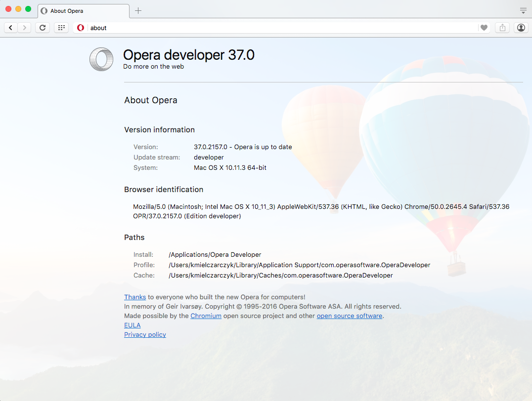
Task: Open the Opera customization menu
Action: tap(523, 10)
